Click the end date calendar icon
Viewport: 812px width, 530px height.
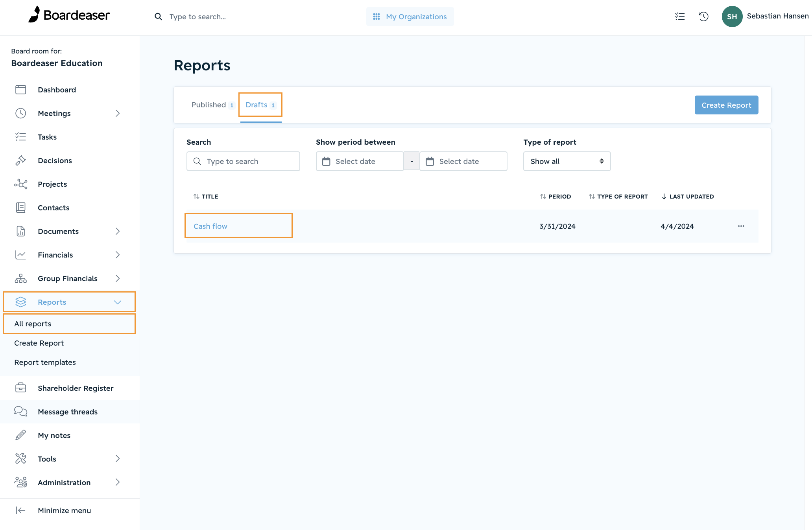(x=430, y=161)
